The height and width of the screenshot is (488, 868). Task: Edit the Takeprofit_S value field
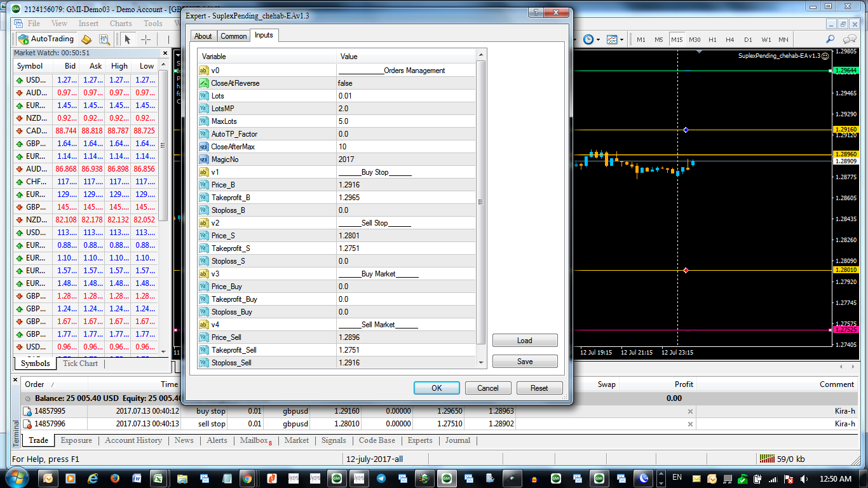pos(406,248)
